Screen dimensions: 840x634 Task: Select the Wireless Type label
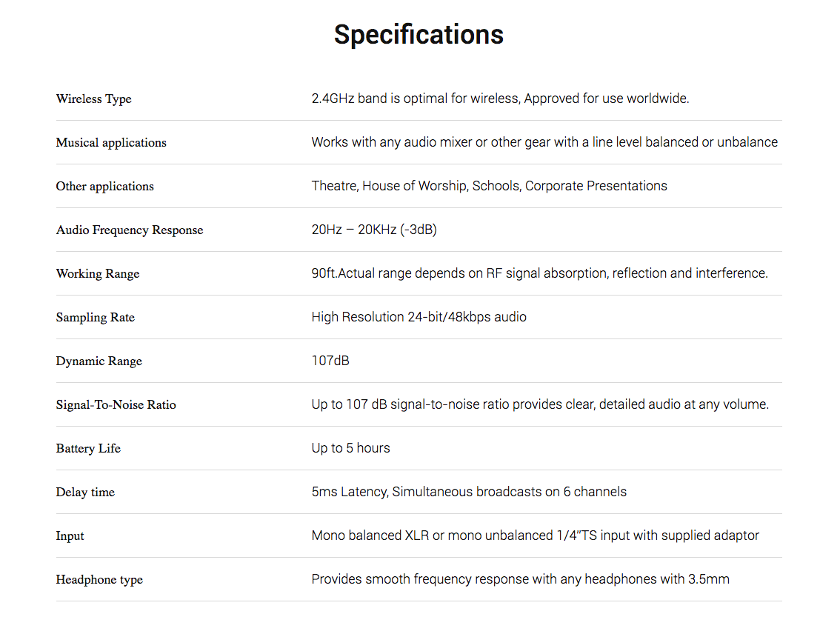tap(94, 99)
